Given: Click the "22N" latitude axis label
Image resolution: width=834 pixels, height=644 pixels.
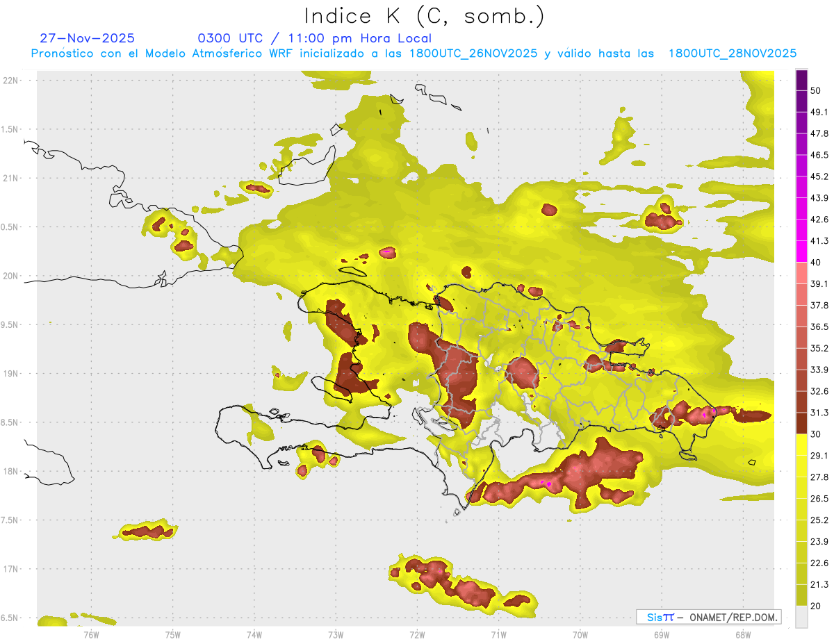Looking at the screenshot, I should [x=10, y=81].
